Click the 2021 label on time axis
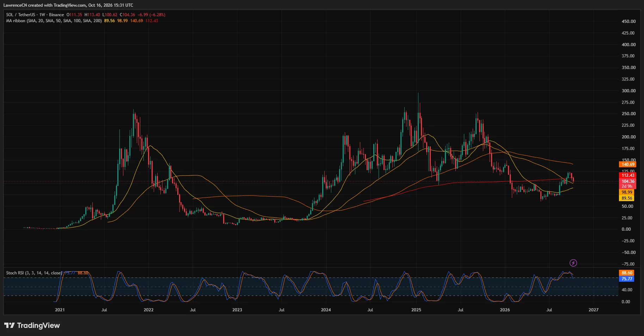The image size is (644, 336). [x=60, y=310]
